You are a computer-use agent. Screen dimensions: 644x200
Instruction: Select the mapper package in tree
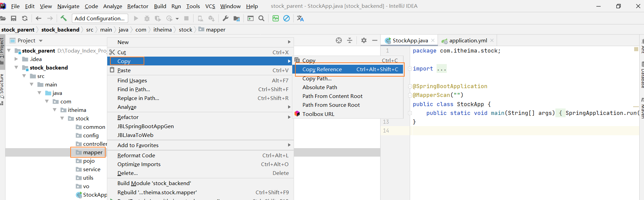coord(92,152)
